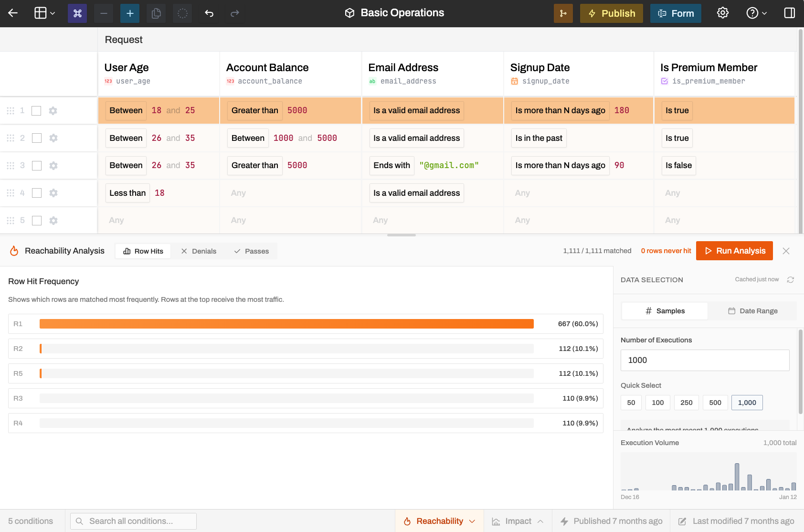Select the checkbox for row 1

pyautogui.click(x=36, y=111)
